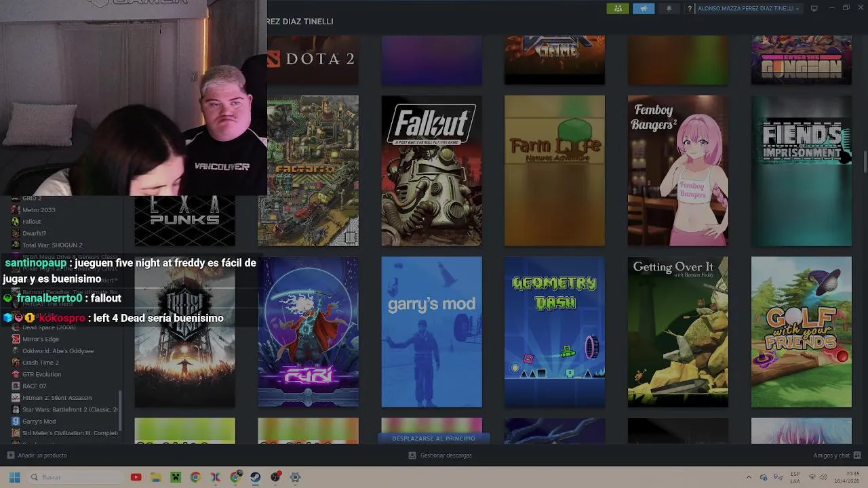Open the blue announcements megaphone button

(x=644, y=8)
